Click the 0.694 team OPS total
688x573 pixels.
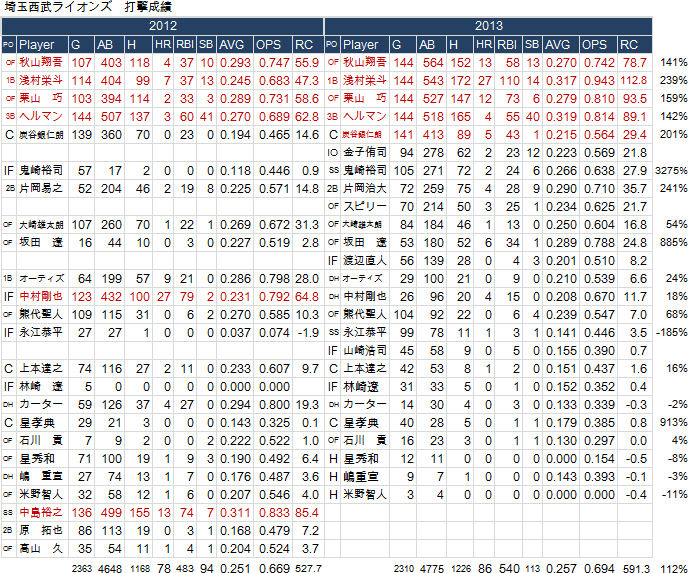click(599, 569)
